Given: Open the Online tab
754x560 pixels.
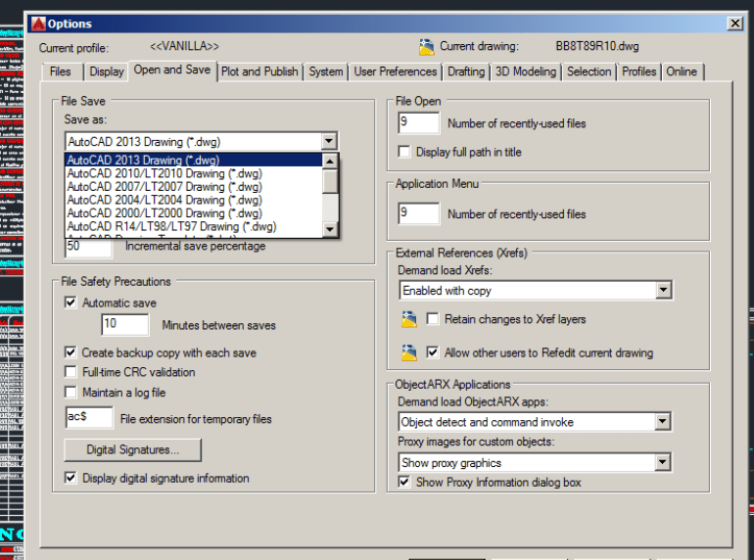Looking at the screenshot, I should pyautogui.click(x=682, y=71).
